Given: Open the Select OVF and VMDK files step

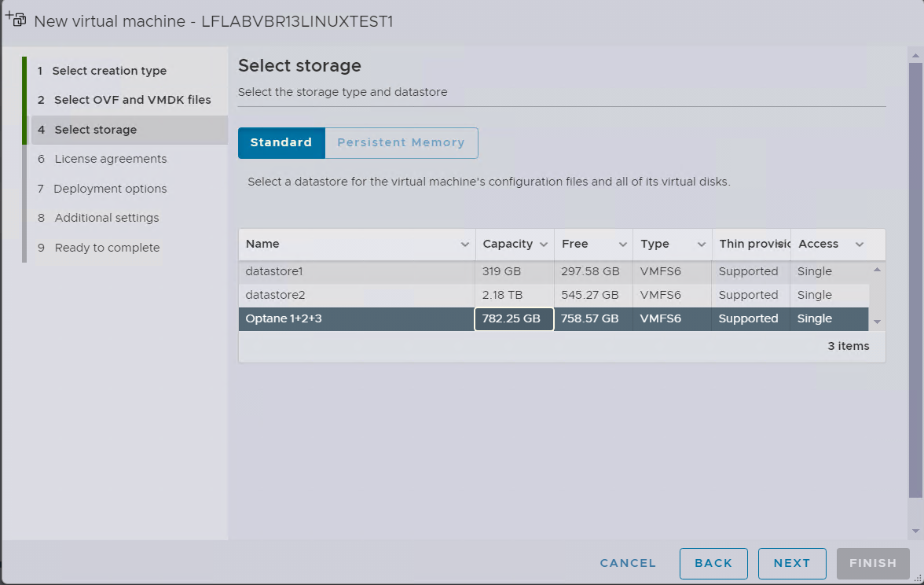Looking at the screenshot, I should 131,99.
